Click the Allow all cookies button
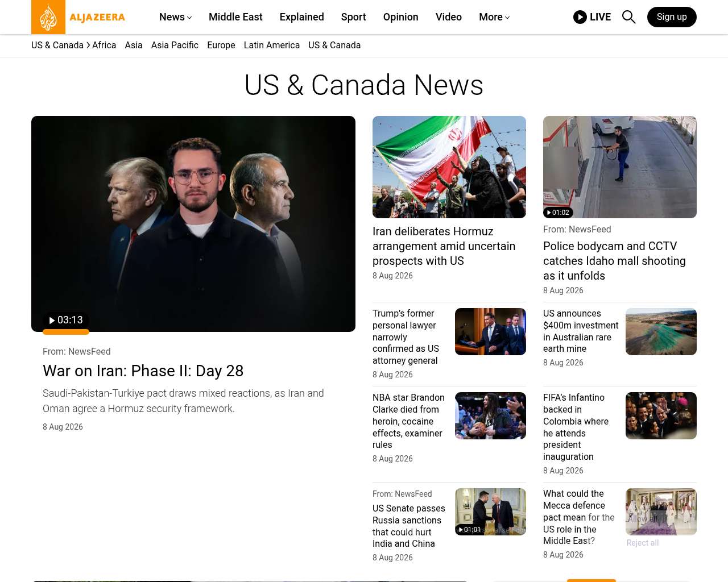This screenshot has width=728, height=582. [x=642, y=518]
